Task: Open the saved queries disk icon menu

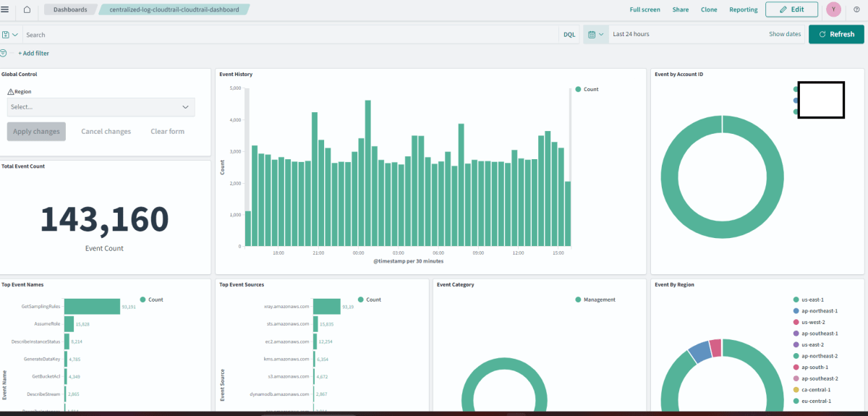Action: pyautogui.click(x=10, y=35)
